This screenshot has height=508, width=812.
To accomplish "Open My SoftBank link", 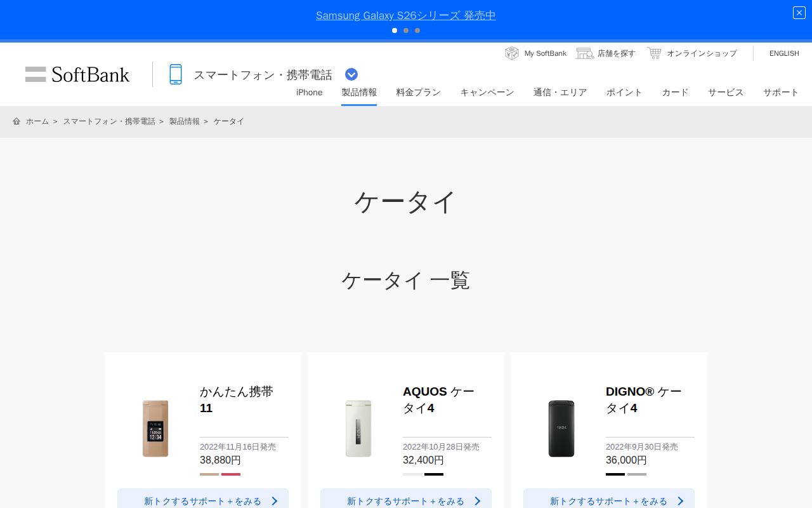I will [x=545, y=53].
